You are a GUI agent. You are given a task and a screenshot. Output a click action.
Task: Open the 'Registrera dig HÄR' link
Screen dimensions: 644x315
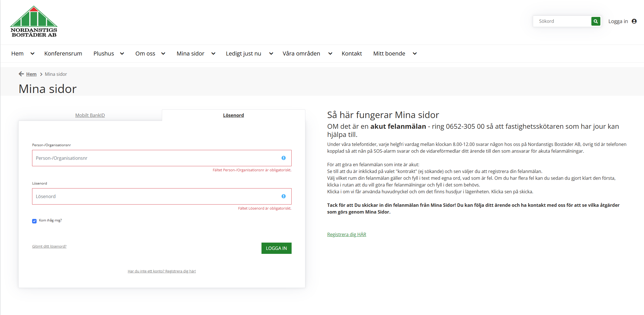click(346, 234)
